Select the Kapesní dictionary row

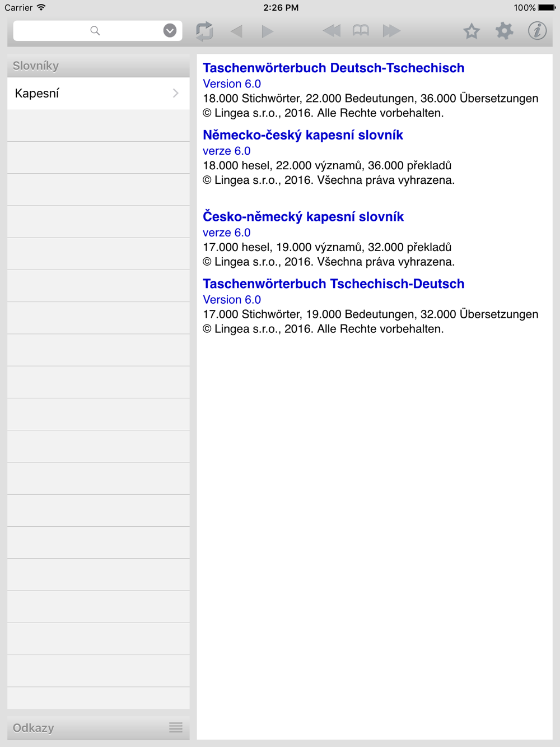point(99,94)
